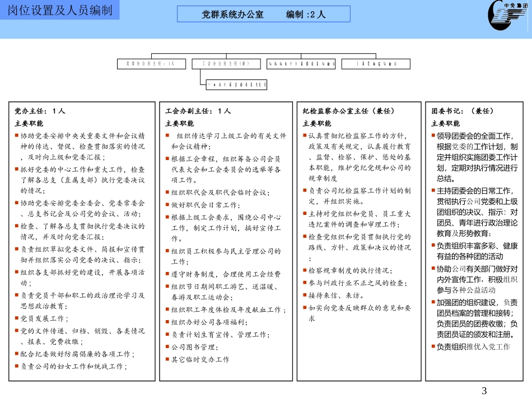This screenshot has height=399, width=532.
Task: Select the 工会办公室主任（兼） org chart box
Action: tap(226, 64)
